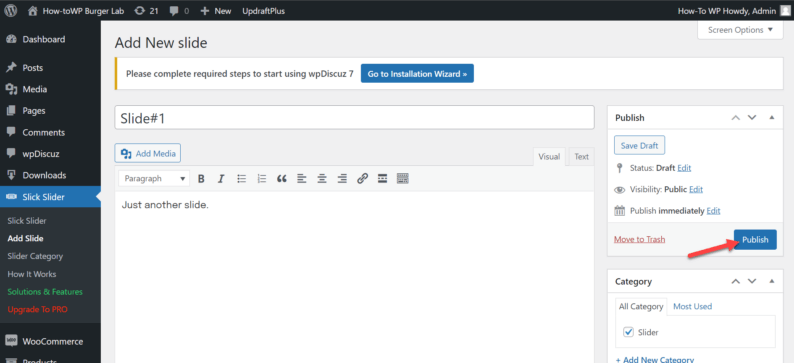The image size is (794, 363).
Task: Apply blockquote formatting
Action: [282, 178]
